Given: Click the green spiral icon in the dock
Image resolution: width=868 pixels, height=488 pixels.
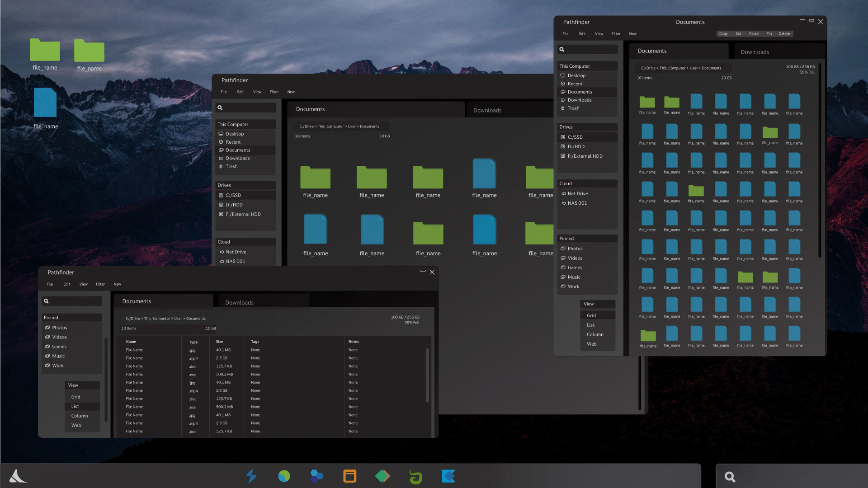Looking at the screenshot, I should (415, 476).
